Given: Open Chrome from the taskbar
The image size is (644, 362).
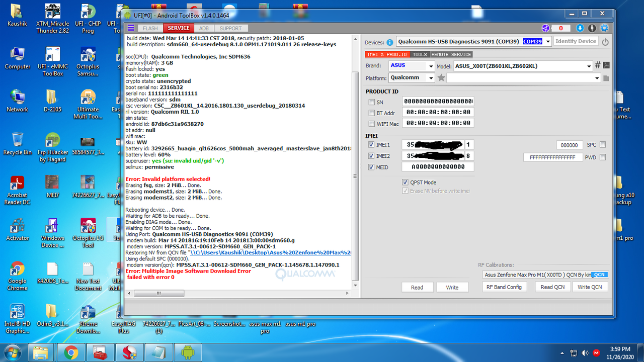Looking at the screenshot, I should point(70,352).
